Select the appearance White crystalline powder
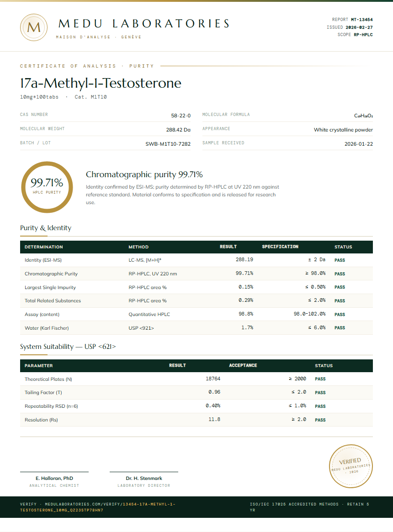Viewport: 393px width, 532px height. click(x=343, y=130)
